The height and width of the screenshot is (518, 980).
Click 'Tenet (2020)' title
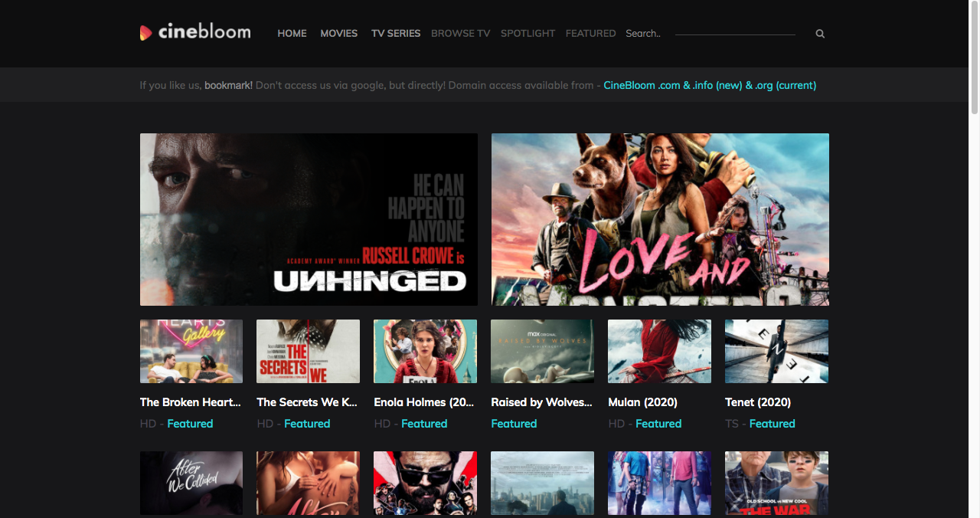point(758,402)
